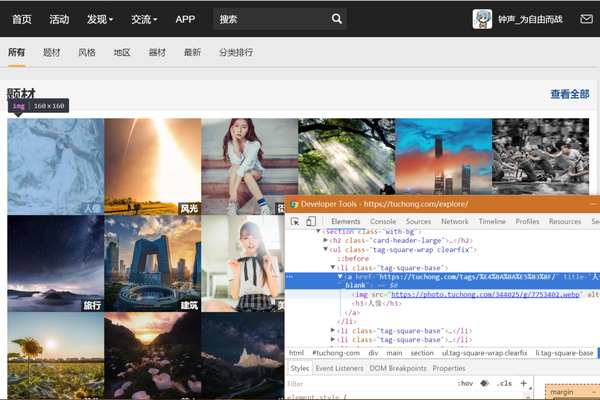
Task: Select html in the breadcrumb bar
Action: pos(296,353)
